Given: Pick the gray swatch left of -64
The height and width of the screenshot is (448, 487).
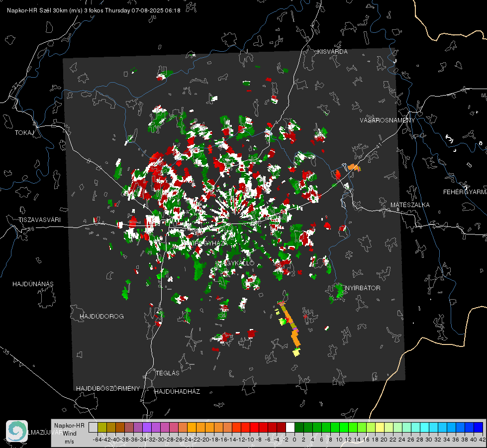Looking at the screenshot, I should click(x=93, y=427).
